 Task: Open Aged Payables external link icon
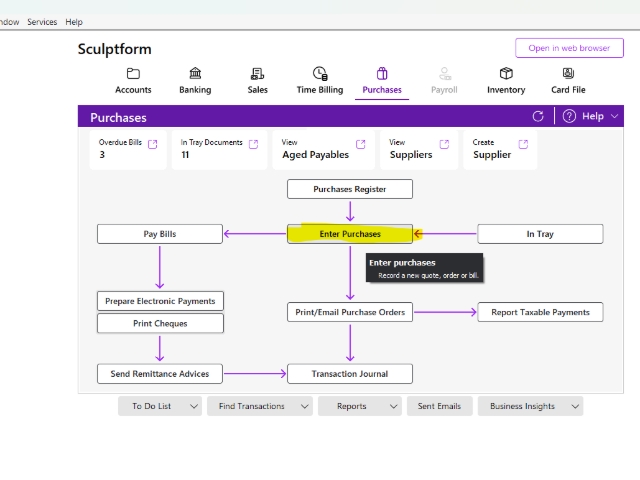[x=360, y=144]
